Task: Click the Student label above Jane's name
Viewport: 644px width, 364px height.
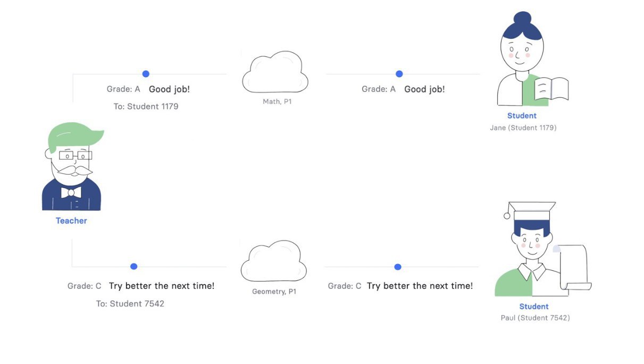Action: click(522, 115)
